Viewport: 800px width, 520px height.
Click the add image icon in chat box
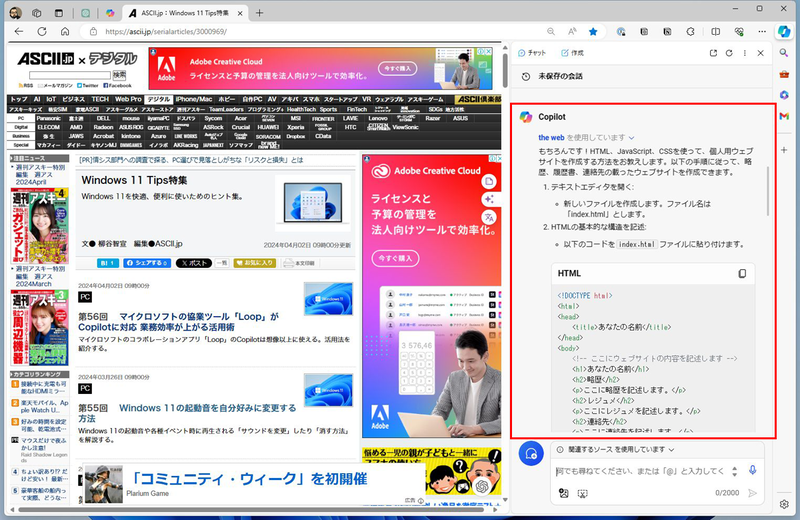tap(564, 492)
